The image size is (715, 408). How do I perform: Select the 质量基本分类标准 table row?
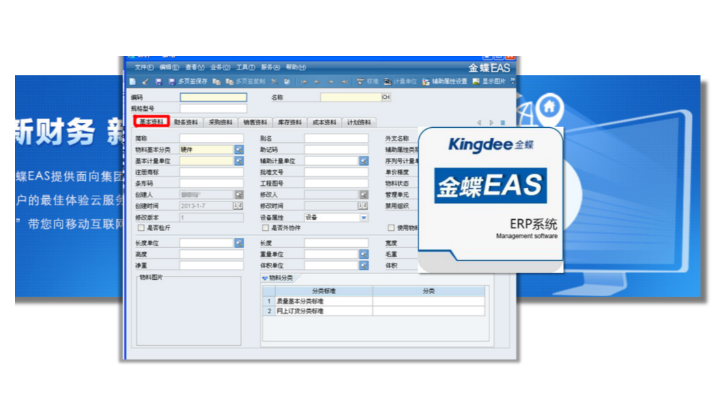pyautogui.click(x=373, y=301)
